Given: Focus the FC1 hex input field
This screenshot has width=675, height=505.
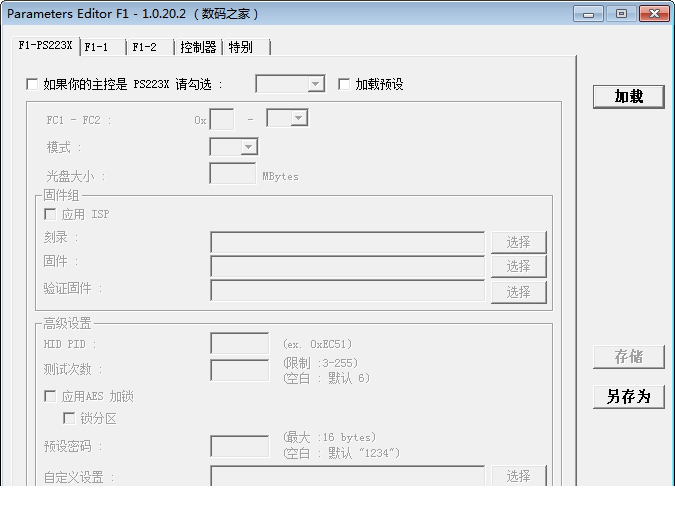Looking at the screenshot, I should (x=222, y=119).
